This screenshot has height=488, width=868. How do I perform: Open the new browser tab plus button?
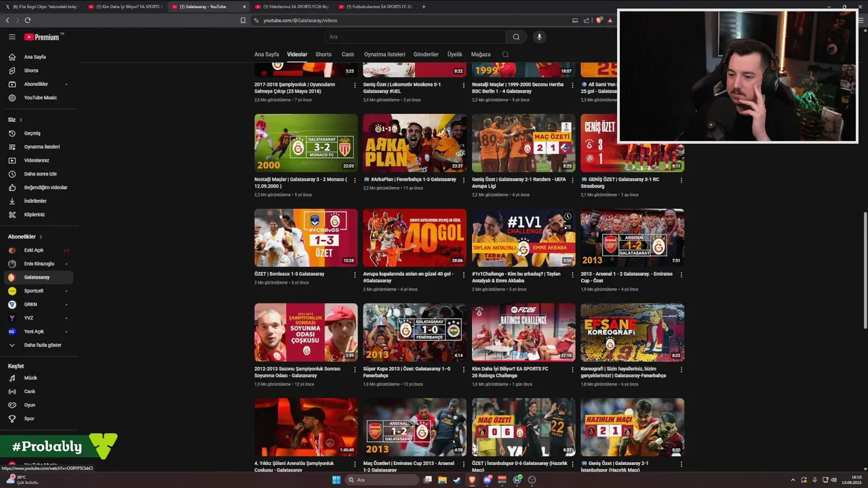[x=424, y=7]
